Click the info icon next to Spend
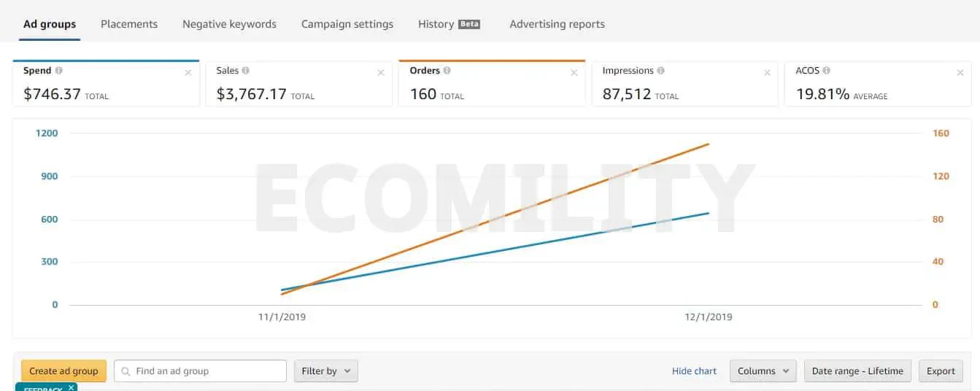Image resolution: width=980 pixels, height=391 pixels. pos(59,71)
